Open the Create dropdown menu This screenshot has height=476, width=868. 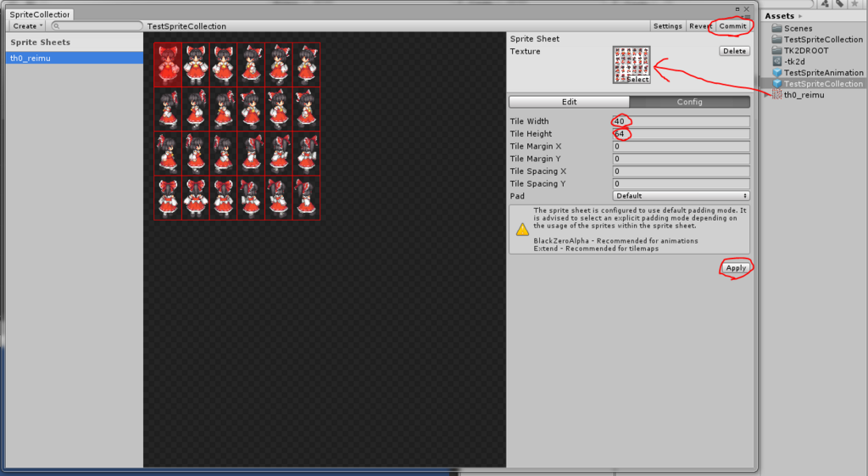tap(27, 26)
